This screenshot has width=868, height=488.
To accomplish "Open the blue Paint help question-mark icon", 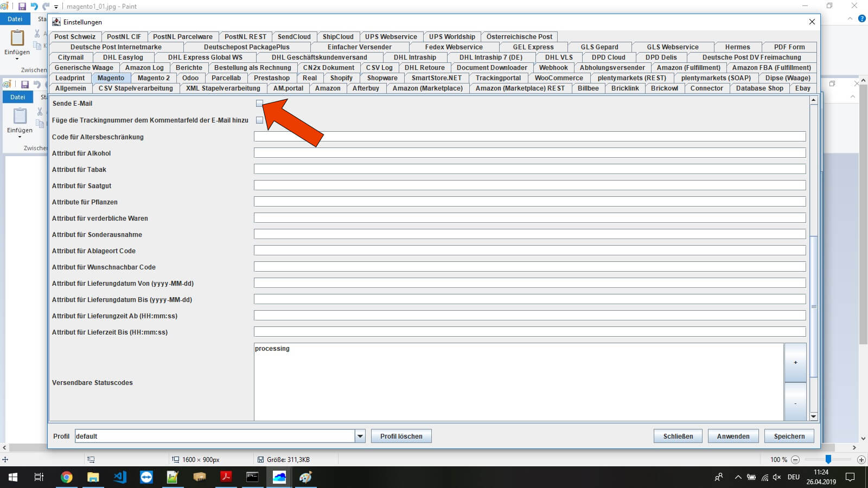I will tap(862, 18).
